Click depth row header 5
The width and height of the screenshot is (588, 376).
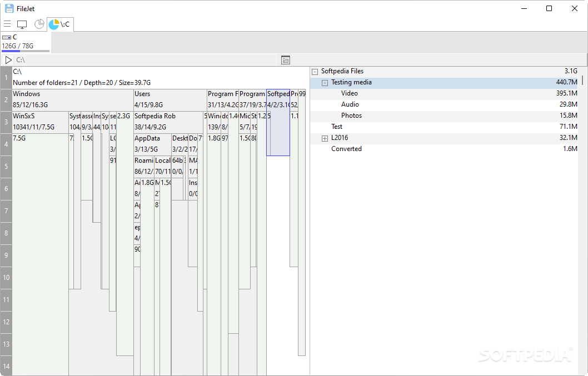pos(6,167)
